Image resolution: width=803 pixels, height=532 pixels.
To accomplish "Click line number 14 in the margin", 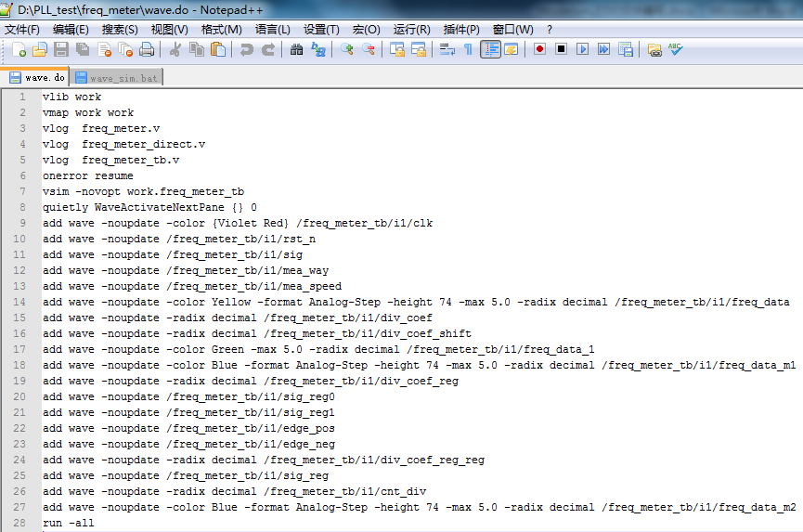I will pos(19,302).
